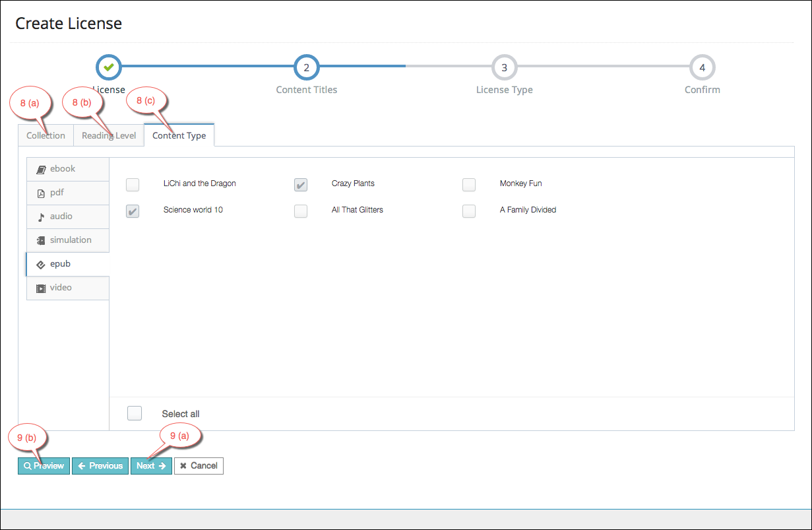This screenshot has width=812, height=530.
Task: Check the All That Glitters checkbox
Action: [x=301, y=211]
